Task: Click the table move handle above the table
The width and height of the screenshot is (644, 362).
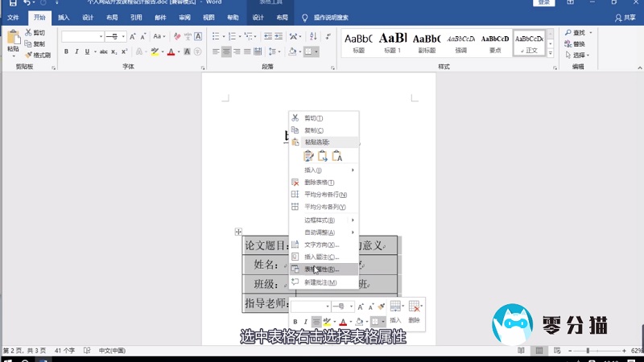Action: [238, 232]
